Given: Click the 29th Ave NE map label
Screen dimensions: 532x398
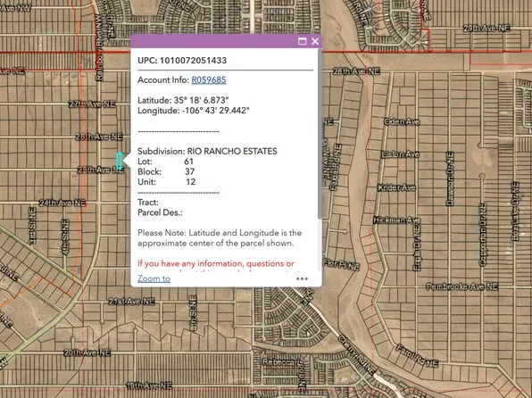Looking at the screenshot, I should 486,29.
